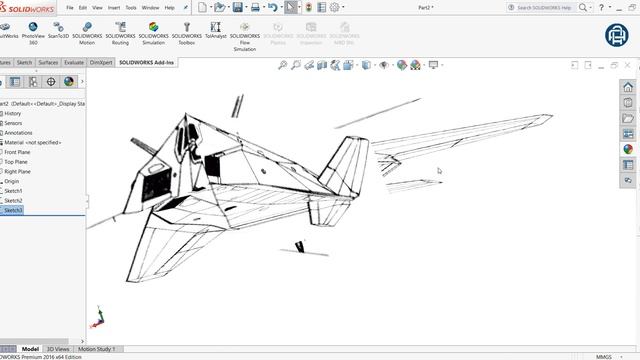Open dropdown arrow beside Print icon
This screenshot has width=640, height=360.
pyautogui.click(x=264, y=7)
